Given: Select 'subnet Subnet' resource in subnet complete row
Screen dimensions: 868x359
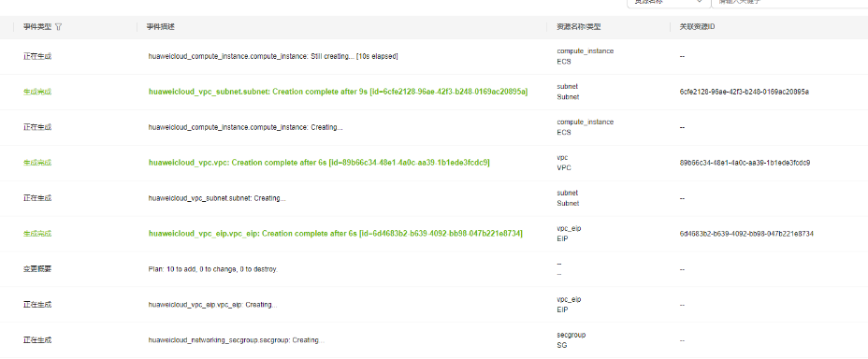Looking at the screenshot, I should 568,92.
